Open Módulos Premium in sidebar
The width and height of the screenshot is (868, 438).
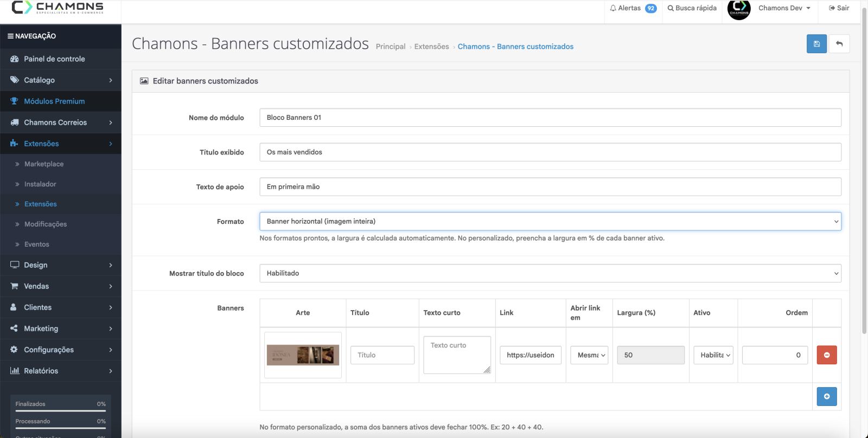61,101
